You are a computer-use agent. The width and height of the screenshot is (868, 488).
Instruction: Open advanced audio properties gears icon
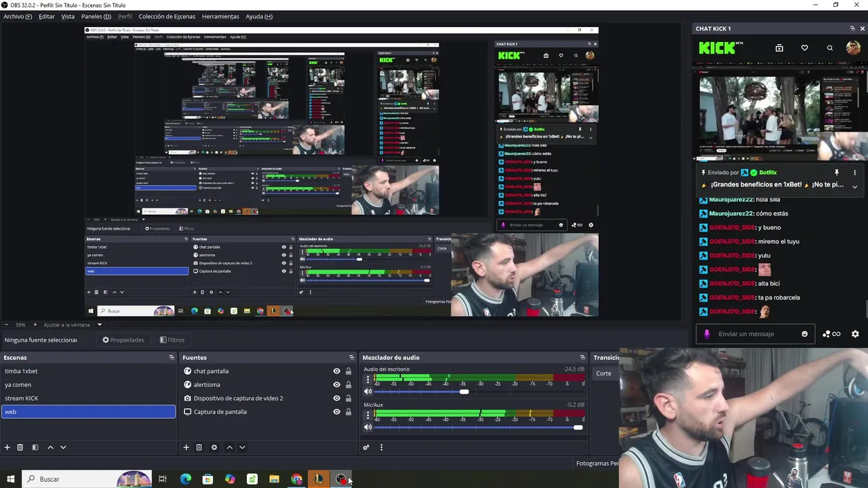pos(366,447)
